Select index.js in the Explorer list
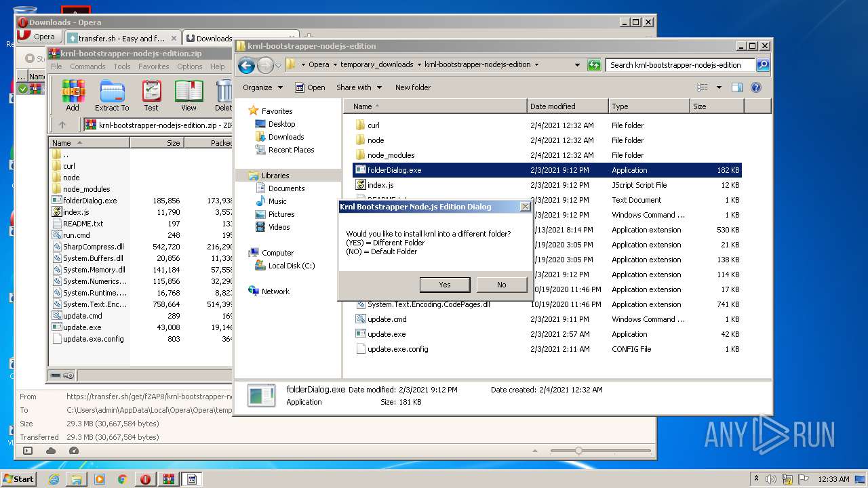Screen dimensions: 868x488 [380, 185]
